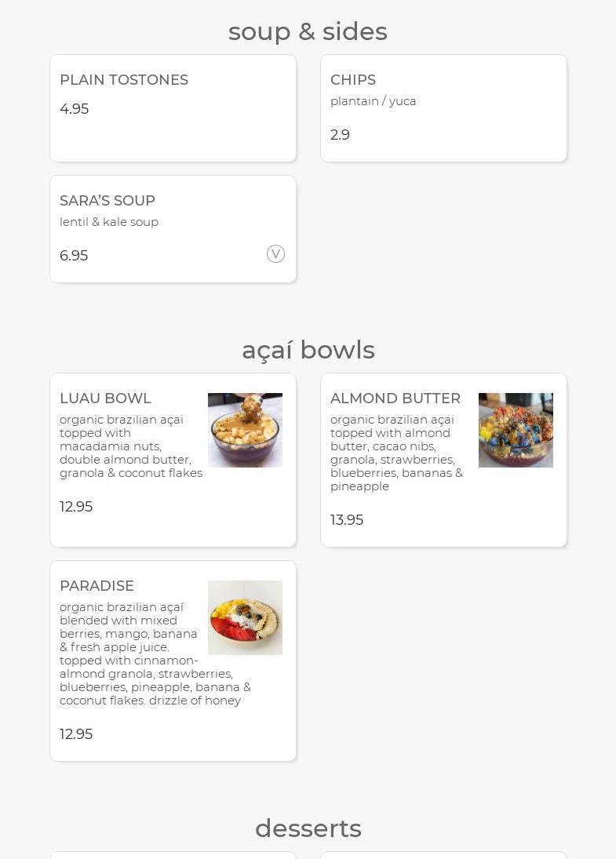Open the Almond Butter bowl photo
616x859 pixels.
516,430
